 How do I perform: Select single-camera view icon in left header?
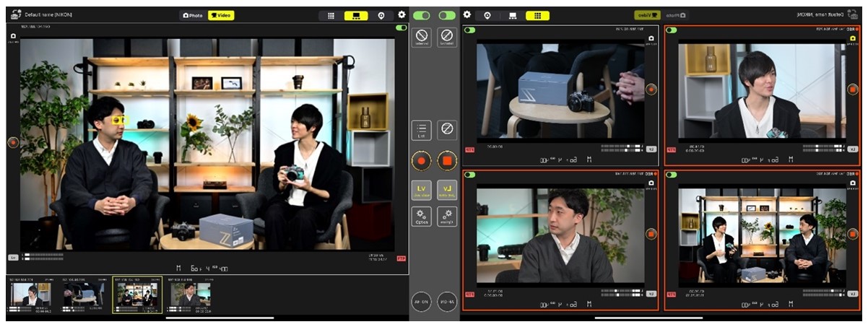click(x=355, y=15)
